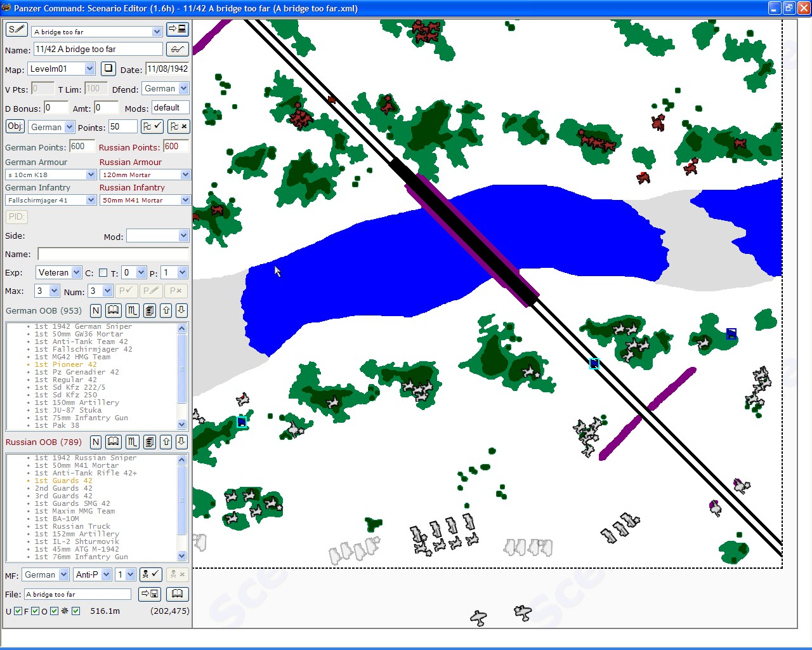Open the Mod dropdown
The width and height of the screenshot is (812, 650).
(183, 235)
